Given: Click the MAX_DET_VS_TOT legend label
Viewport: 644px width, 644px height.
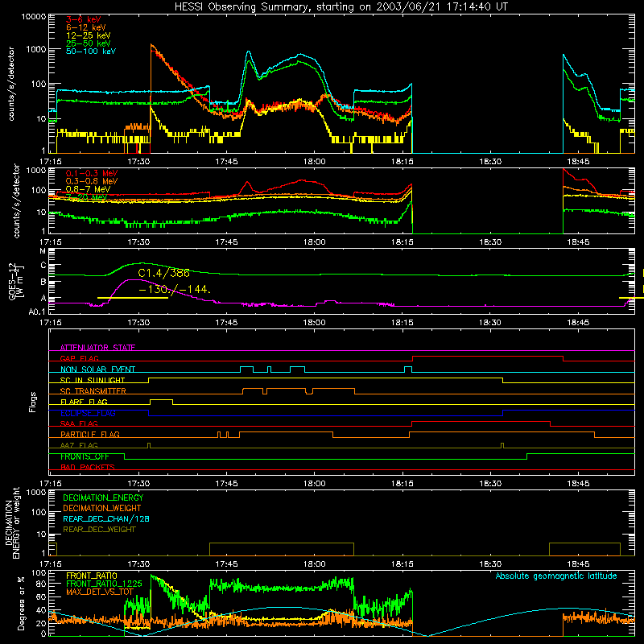Looking at the screenshot, I should (100, 592).
